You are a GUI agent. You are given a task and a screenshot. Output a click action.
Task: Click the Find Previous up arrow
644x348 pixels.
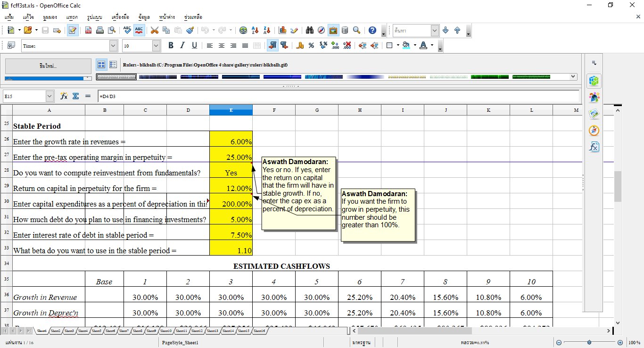pyautogui.click(x=457, y=30)
